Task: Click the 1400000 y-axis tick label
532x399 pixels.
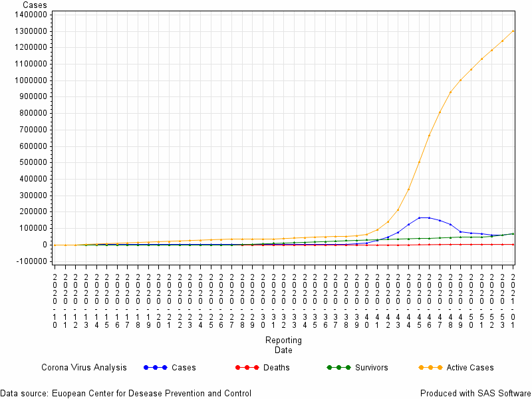Action: click(31, 15)
